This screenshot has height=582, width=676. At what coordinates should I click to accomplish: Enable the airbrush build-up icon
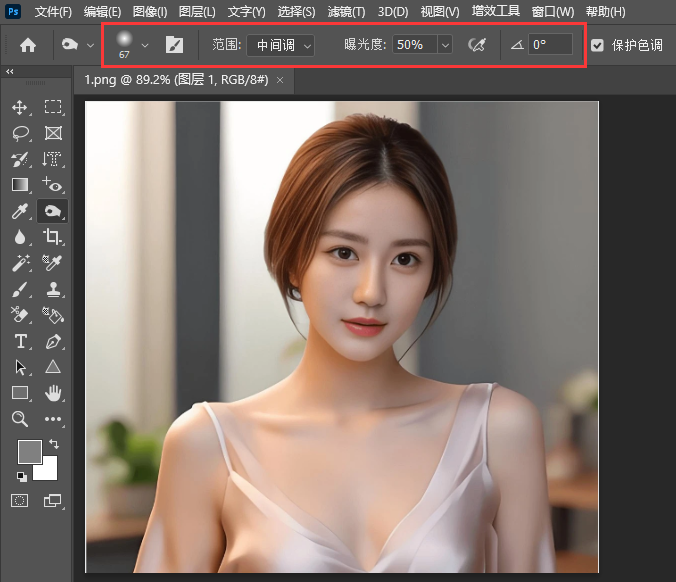pyautogui.click(x=477, y=45)
